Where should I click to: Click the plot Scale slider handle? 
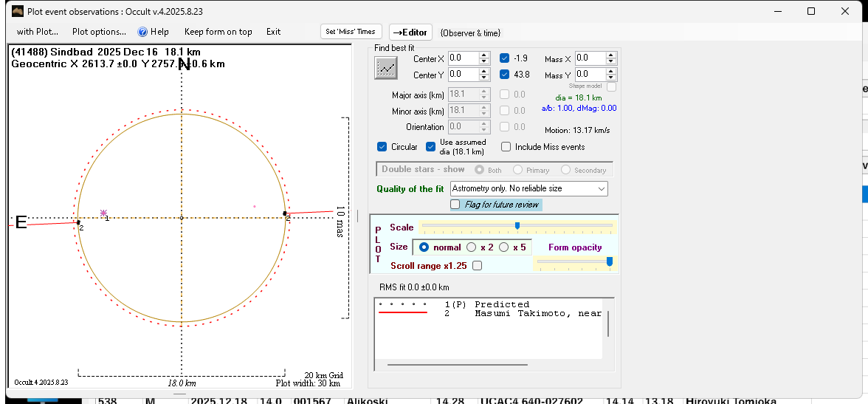pos(517,225)
